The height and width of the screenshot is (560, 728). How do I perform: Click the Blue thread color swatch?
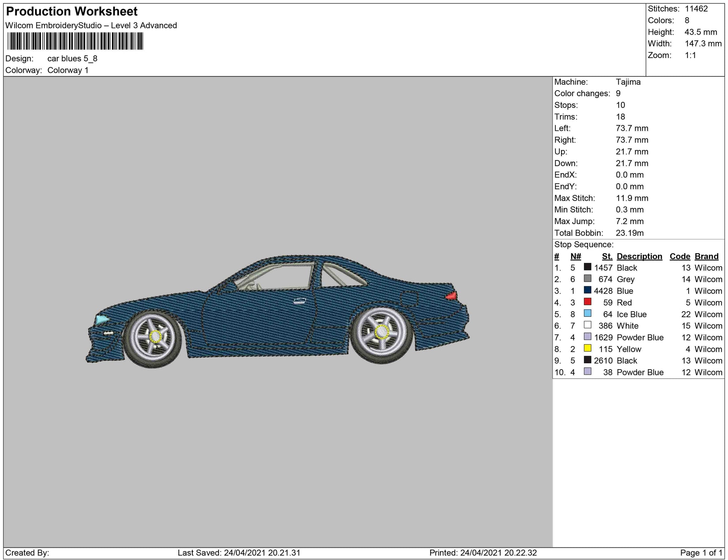pos(587,290)
